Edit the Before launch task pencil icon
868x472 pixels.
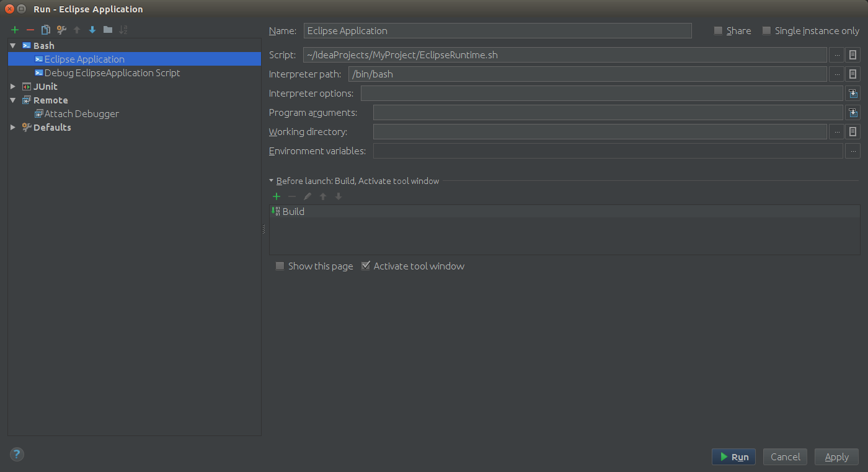click(x=308, y=196)
